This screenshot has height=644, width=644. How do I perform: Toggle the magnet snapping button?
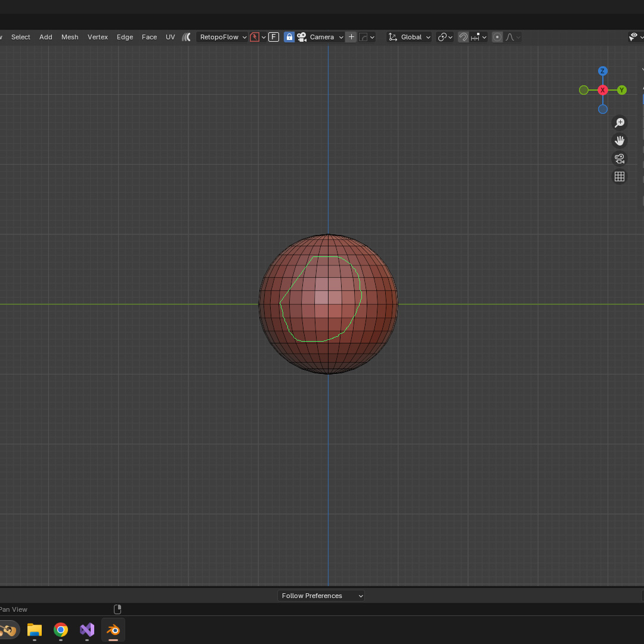463,37
